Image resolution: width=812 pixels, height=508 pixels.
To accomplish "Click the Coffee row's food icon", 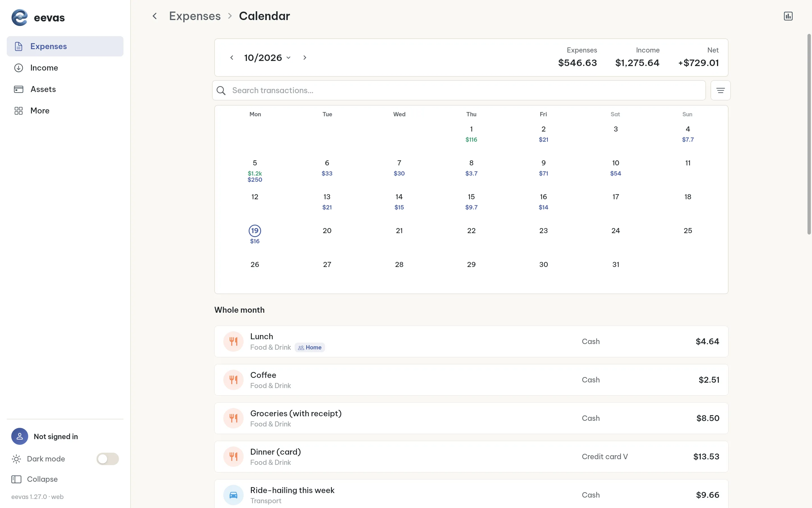I will pos(233,380).
